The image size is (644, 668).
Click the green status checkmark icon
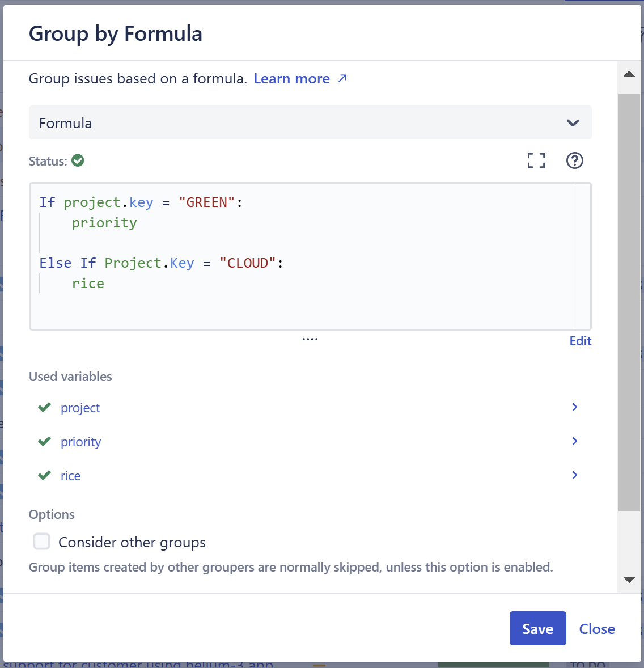[x=78, y=160]
